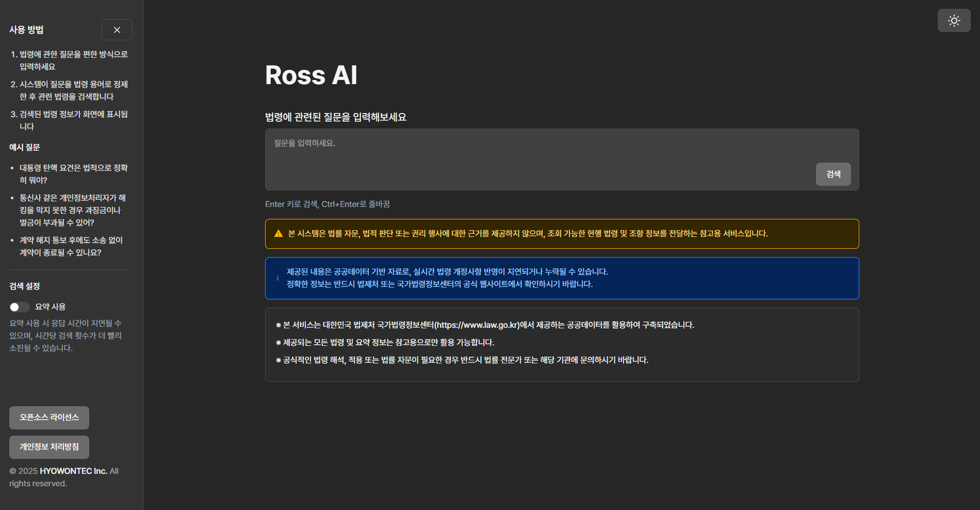Click the https://www.law.go.kr service note line
Image resolution: width=980 pixels, height=510 pixels.
click(x=485, y=325)
